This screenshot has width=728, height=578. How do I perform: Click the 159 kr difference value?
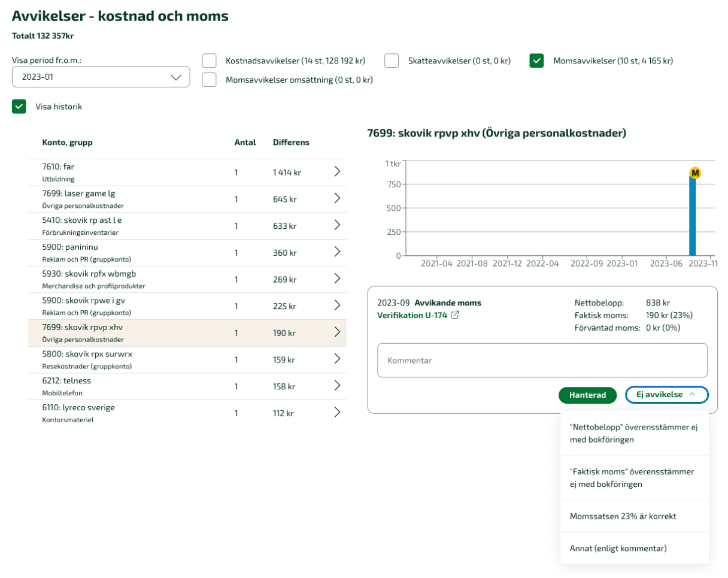pyautogui.click(x=285, y=359)
